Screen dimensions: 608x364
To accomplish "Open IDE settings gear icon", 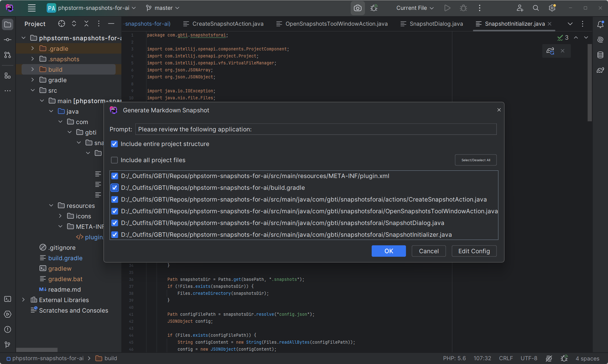I will coord(552,8).
